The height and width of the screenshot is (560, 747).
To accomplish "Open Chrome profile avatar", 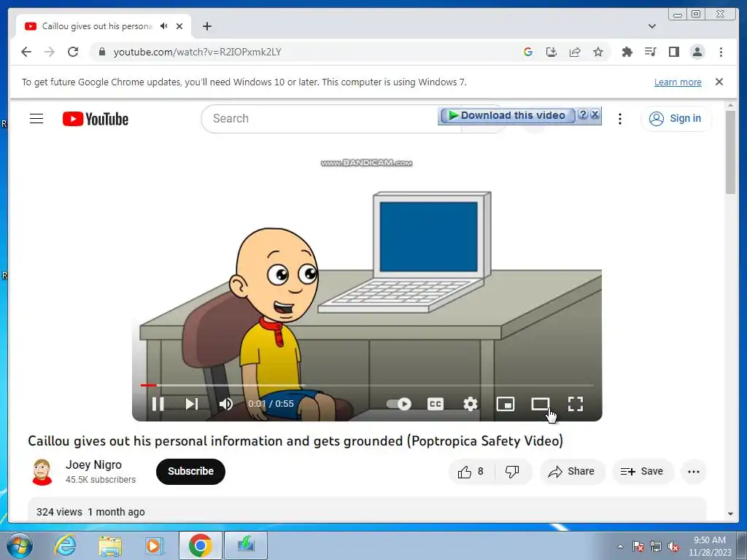I will [697, 52].
